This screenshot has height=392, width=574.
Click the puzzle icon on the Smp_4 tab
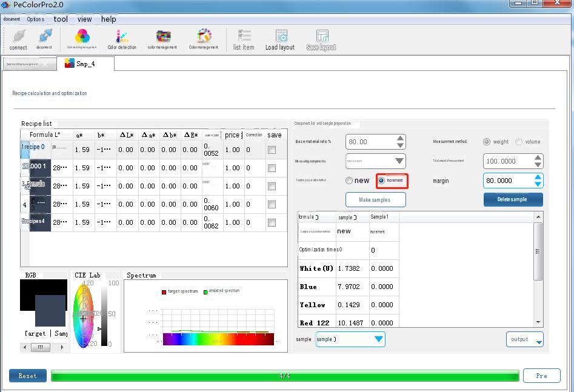[x=69, y=64]
